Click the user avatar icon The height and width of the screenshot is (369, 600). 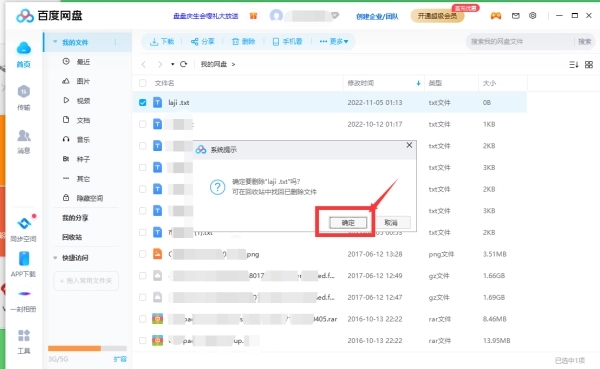(x=276, y=16)
